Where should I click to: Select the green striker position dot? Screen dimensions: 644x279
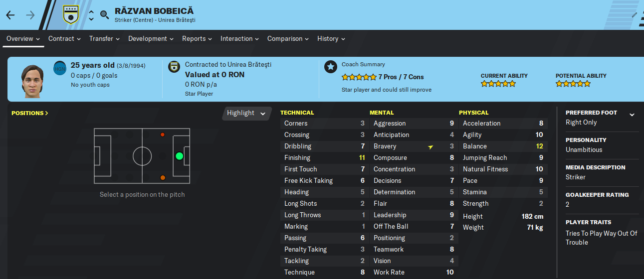180,156
